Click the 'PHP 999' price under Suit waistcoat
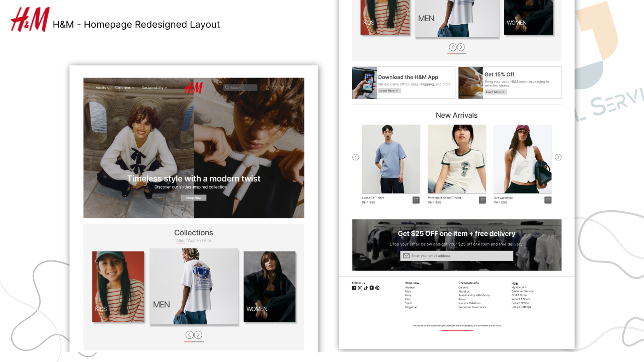 coord(501,202)
